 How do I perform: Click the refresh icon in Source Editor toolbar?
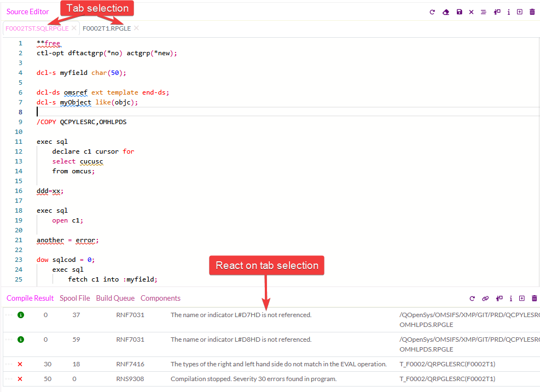[432, 12]
